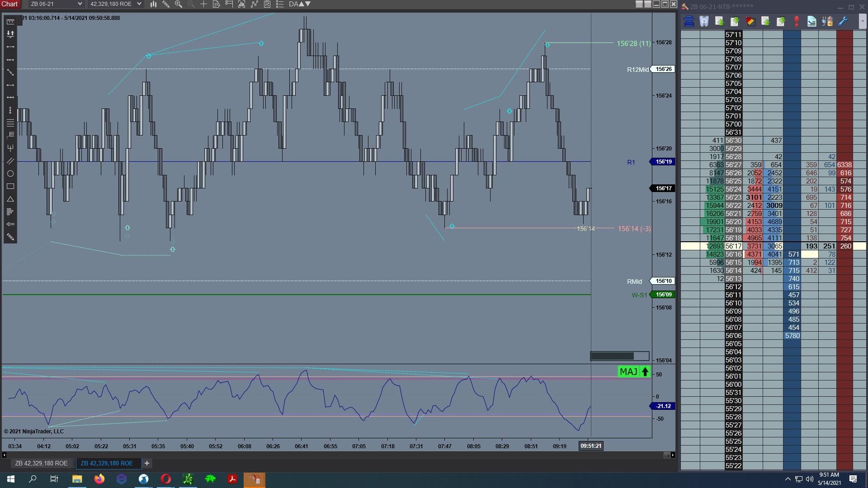Viewport: 868px width, 488px height.
Task: Open File Explorer from taskbar
Action: 77,479
